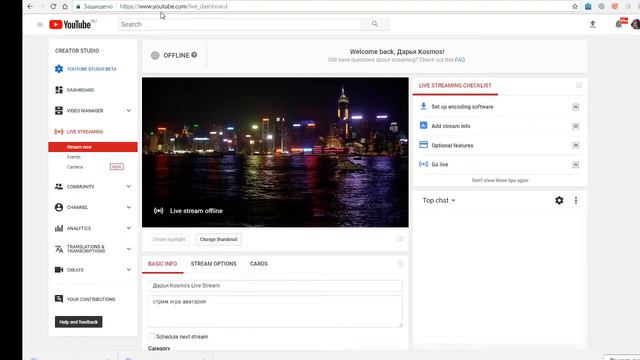This screenshot has height=360, width=640.
Task: Expand the Community chevron
Action: pyautogui.click(x=129, y=187)
